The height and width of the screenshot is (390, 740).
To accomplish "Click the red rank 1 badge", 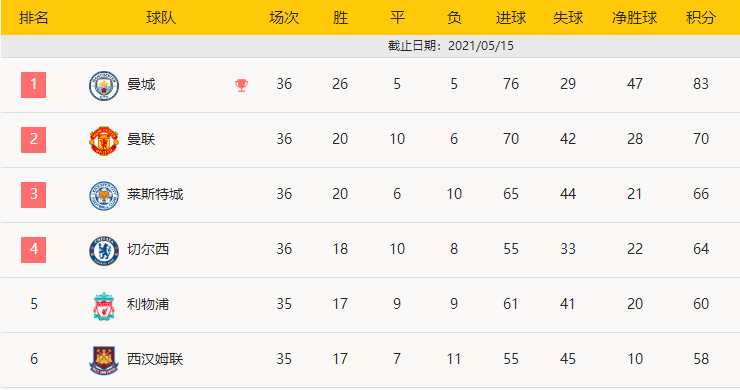I will point(34,85).
